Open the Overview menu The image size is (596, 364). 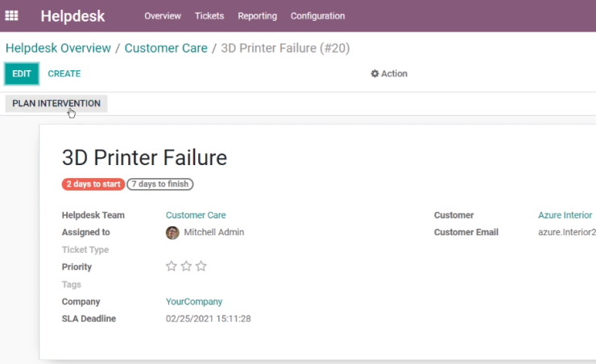[163, 16]
